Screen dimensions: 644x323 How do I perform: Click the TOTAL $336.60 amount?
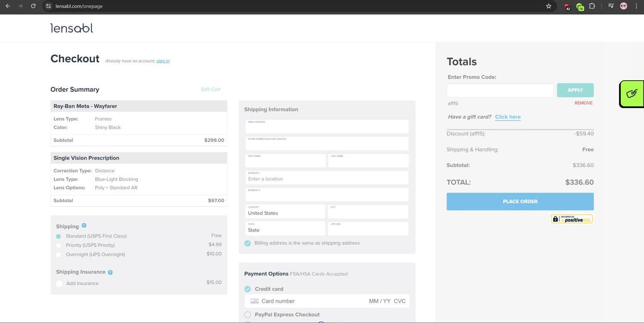pos(580,182)
